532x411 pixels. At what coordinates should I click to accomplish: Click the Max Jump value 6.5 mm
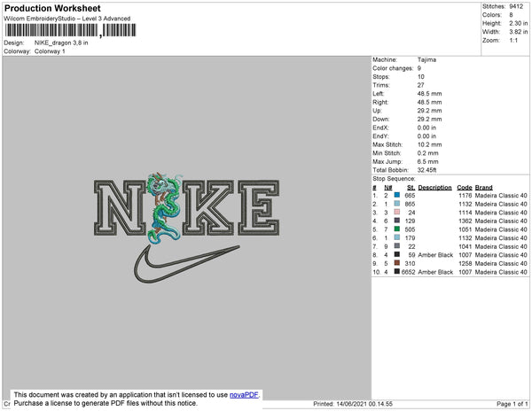(428, 161)
